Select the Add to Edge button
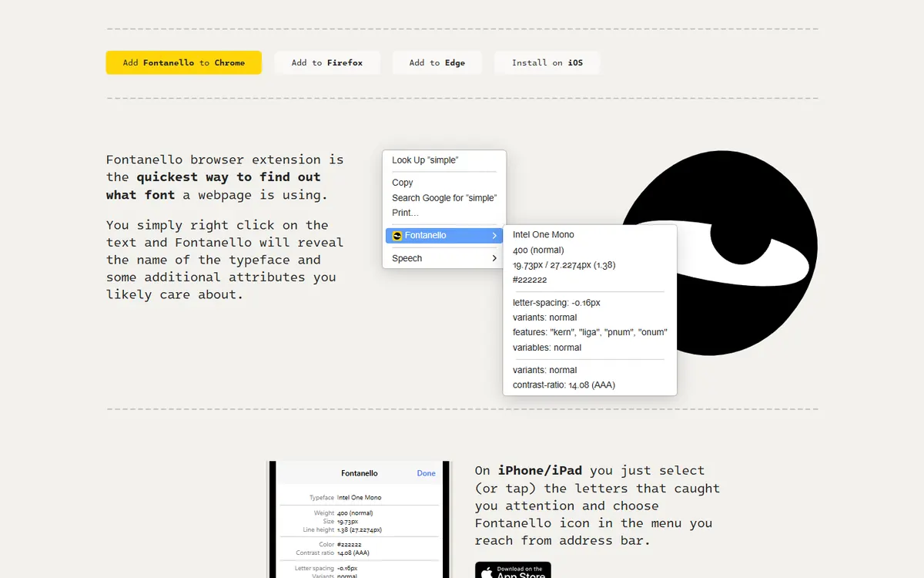924x578 pixels. tap(437, 62)
